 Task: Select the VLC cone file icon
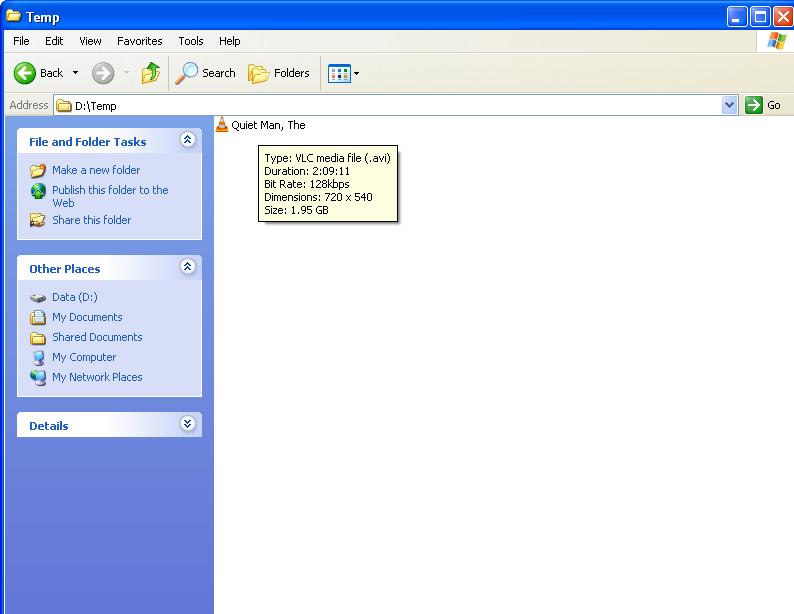pyautogui.click(x=222, y=125)
